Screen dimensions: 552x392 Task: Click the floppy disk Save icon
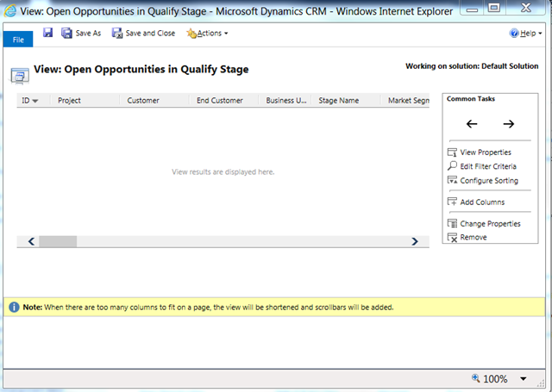[x=47, y=33]
